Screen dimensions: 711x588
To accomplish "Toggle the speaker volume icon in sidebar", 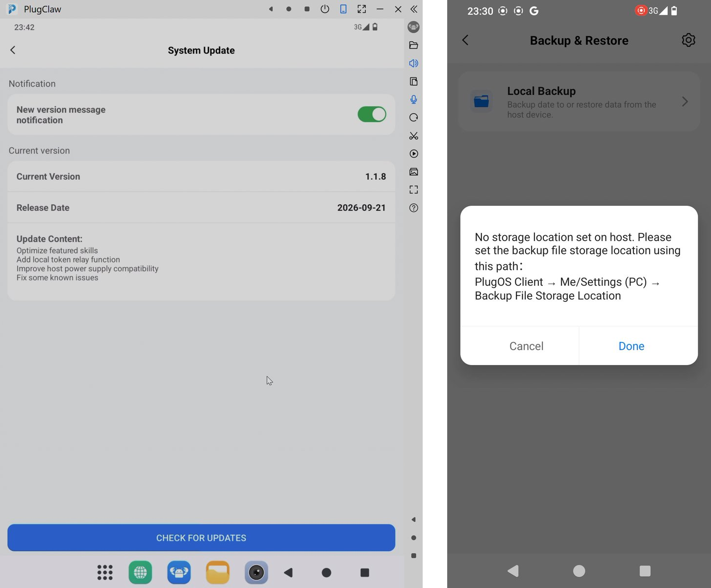I will 413,63.
